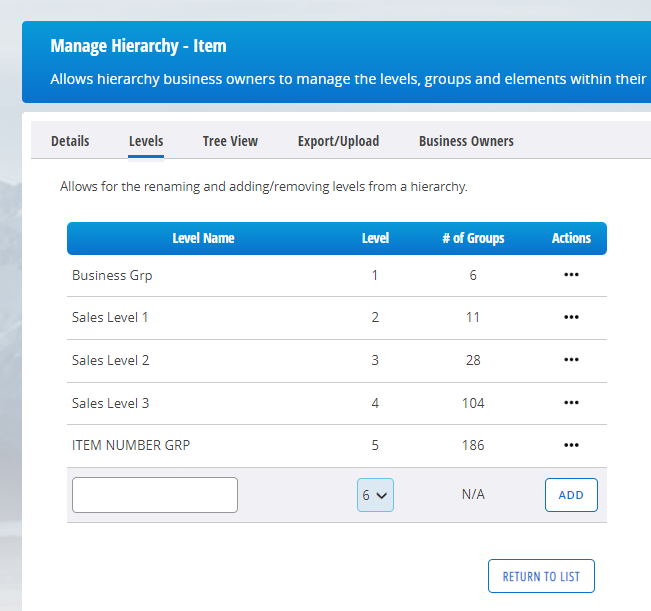Select the Business Grp level name
Viewport: 651px width, 611px height.
(112, 275)
